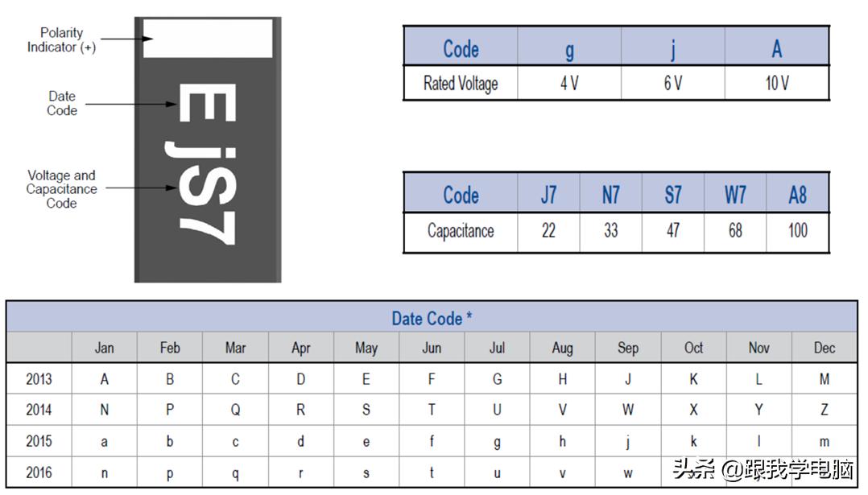Click the 2013 December code 'M' cell

point(824,379)
